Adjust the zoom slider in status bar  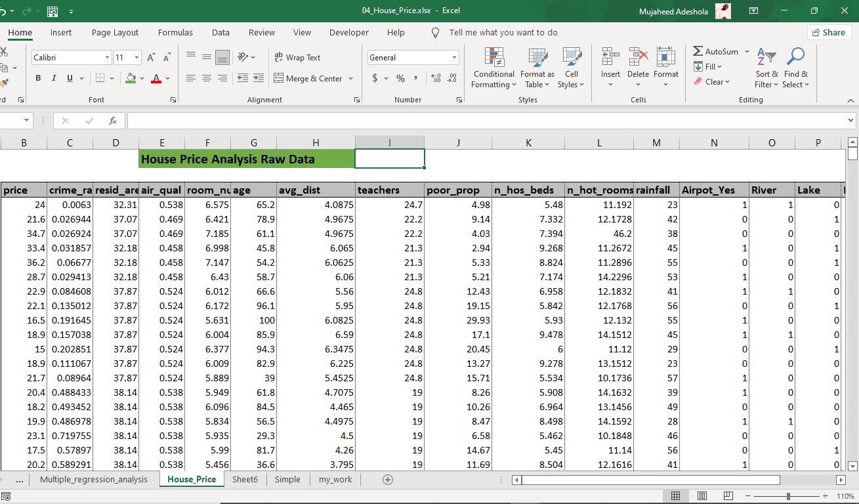point(788,496)
